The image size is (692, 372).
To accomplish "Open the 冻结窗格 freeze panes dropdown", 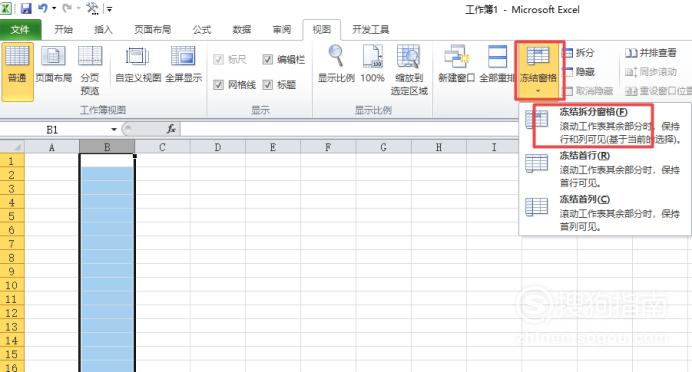I will pyautogui.click(x=538, y=70).
